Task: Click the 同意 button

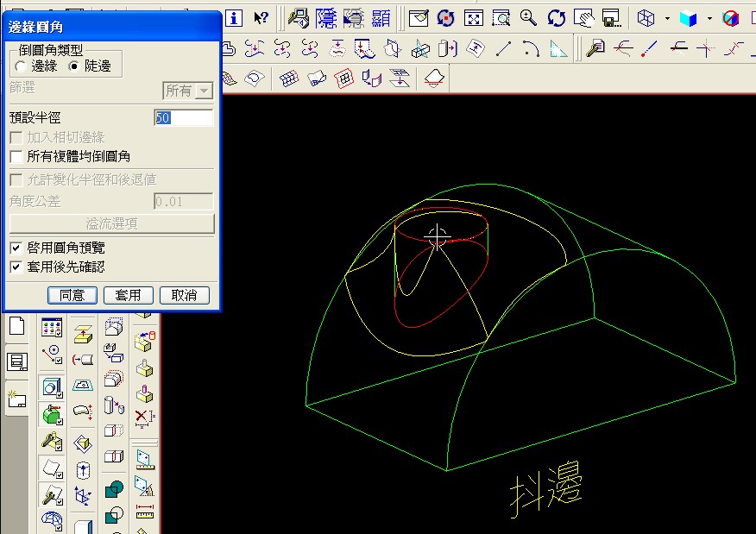Action: (x=72, y=295)
